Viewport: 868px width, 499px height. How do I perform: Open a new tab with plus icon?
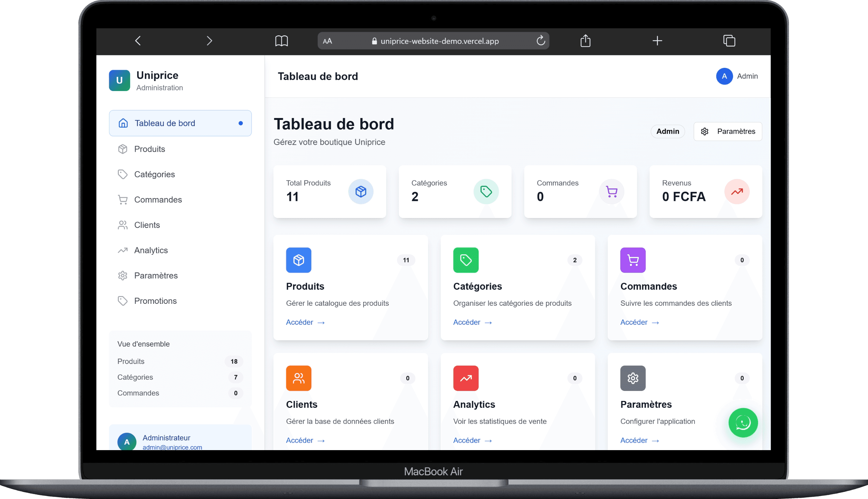[x=657, y=41]
